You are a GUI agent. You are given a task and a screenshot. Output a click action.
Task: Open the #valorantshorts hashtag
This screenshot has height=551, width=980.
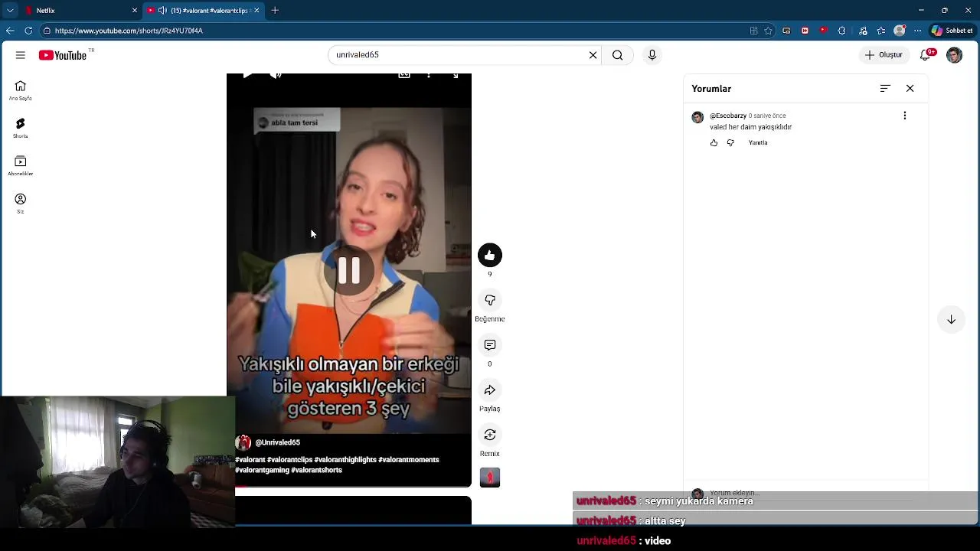click(x=316, y=470)
